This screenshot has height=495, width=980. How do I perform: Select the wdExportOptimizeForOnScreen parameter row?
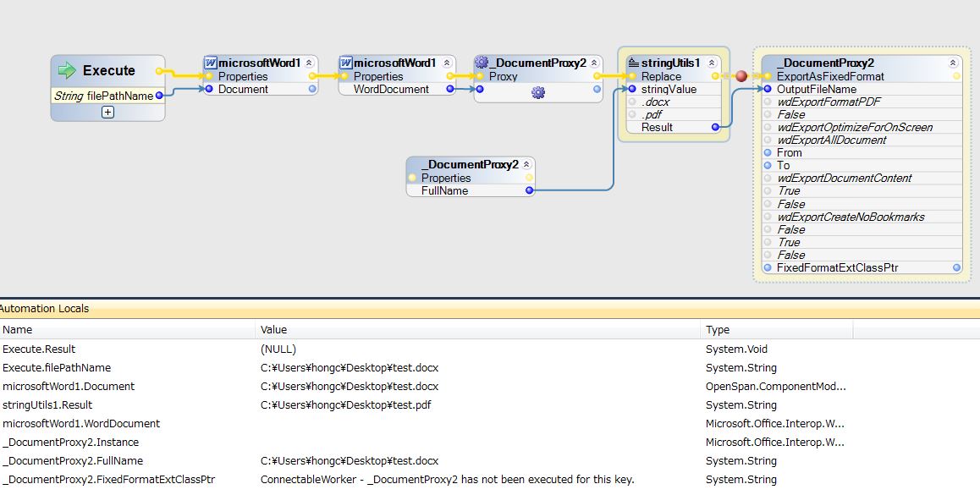pos(862,128)
